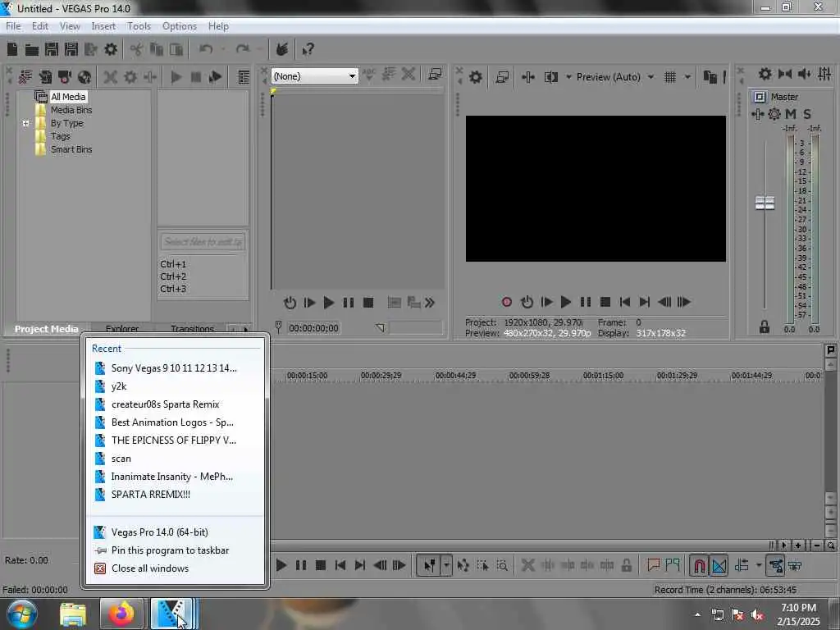This screenshot has width=840, height=630.
Task: Click the Undo arrow icon
Action: click(206, 49)
